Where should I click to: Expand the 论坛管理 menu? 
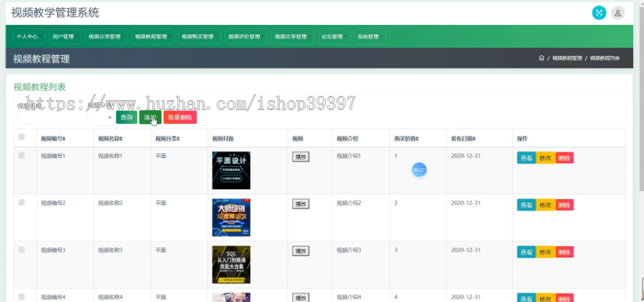334,36
